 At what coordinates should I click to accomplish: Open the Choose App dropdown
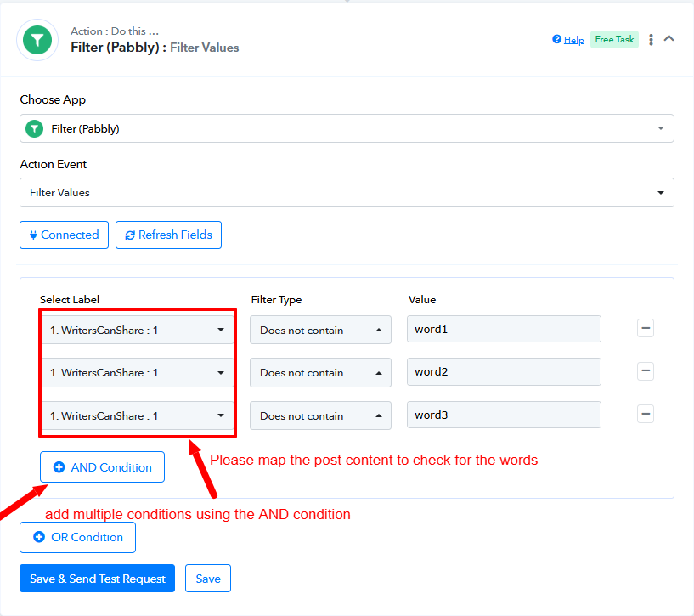pos(347,128)
